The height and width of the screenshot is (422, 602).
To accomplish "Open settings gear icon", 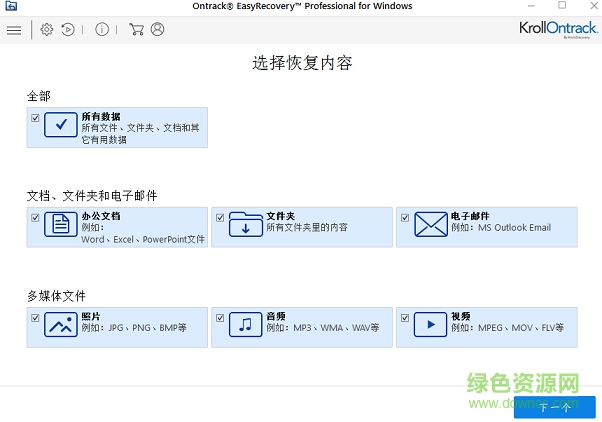I will (46, 30).
